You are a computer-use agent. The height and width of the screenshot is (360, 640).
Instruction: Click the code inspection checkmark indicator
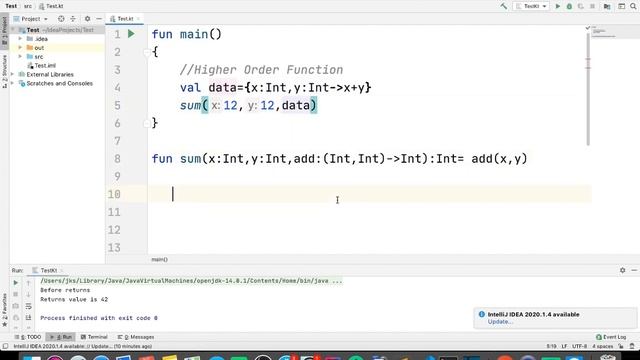coord(588,28)
